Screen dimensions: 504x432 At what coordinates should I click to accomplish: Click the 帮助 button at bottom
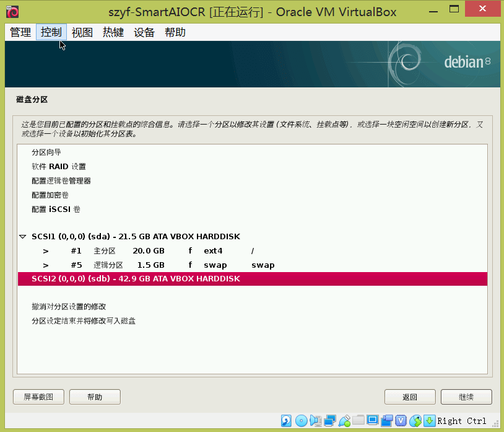tap(95, 397)
